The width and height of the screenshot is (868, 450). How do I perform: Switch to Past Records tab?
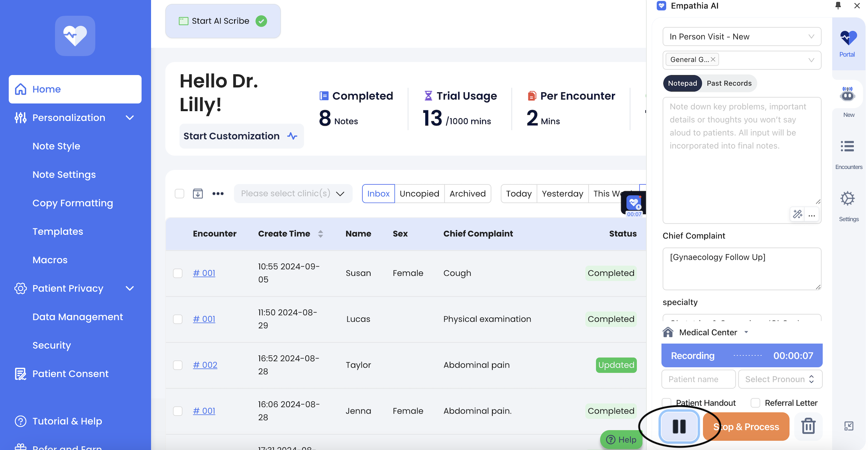[x=729, y=84]
